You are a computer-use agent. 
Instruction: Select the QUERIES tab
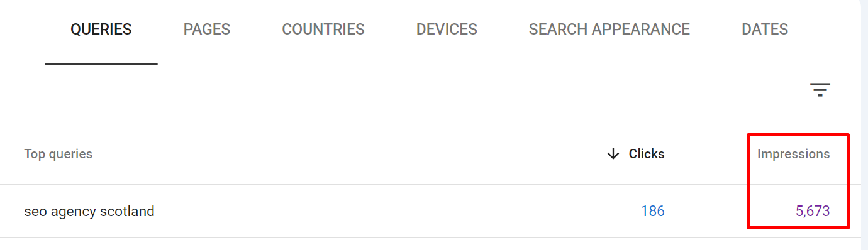pos(101,29)
